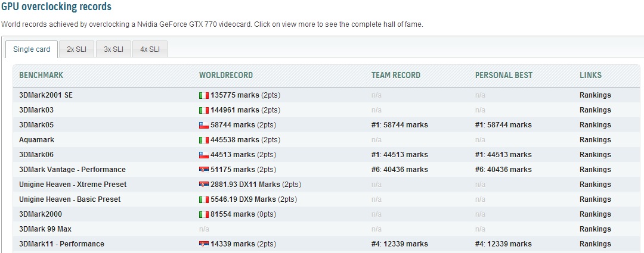Open the 5546.19 DX9 Marks record
Viewport: 644px width, 253px height.
[243, 199]
